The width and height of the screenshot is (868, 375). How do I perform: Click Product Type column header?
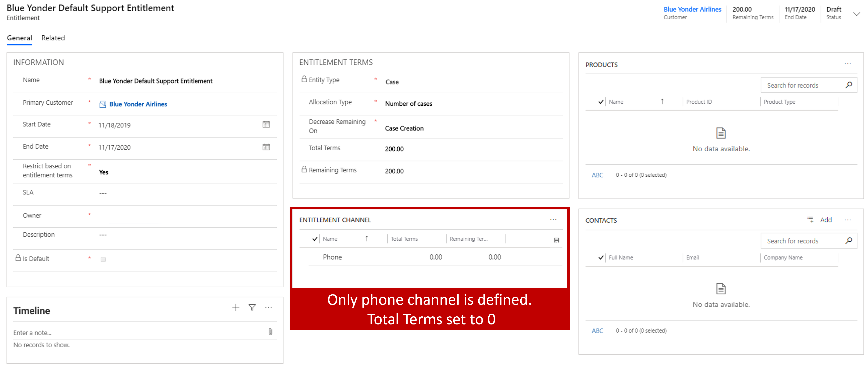tap(779, 102)
